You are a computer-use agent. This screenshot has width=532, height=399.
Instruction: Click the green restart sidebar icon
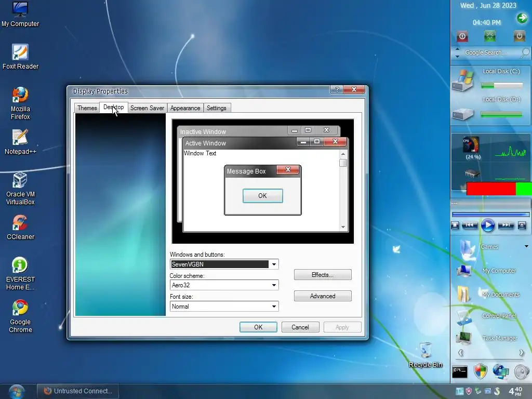[489, 36]
